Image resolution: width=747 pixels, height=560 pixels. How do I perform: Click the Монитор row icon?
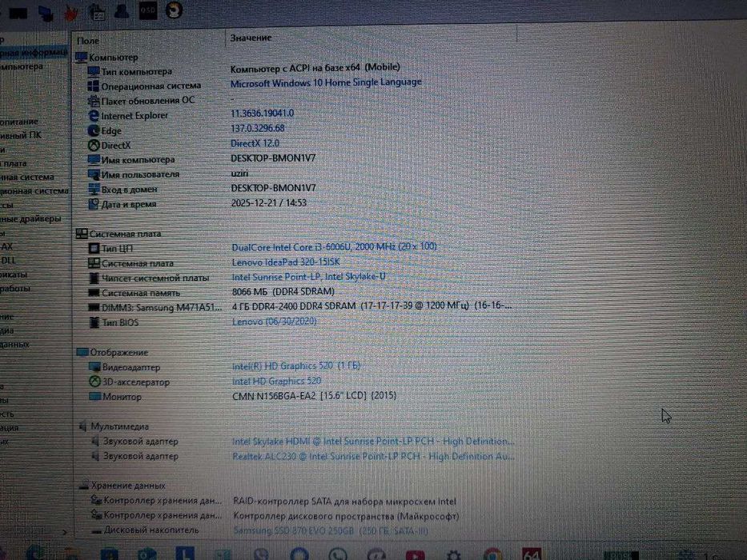coord(95,397)
